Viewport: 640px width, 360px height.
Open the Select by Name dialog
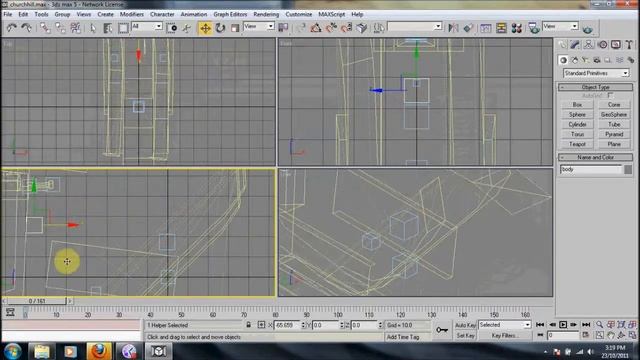pos(108,28)
